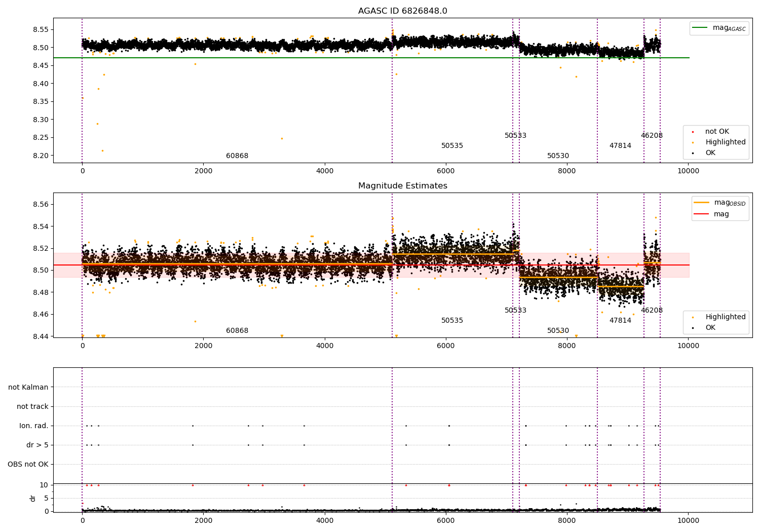Screen dimensions: 760x532
Task: Select the green mag AGASC legend line
Action: point(700,28)
